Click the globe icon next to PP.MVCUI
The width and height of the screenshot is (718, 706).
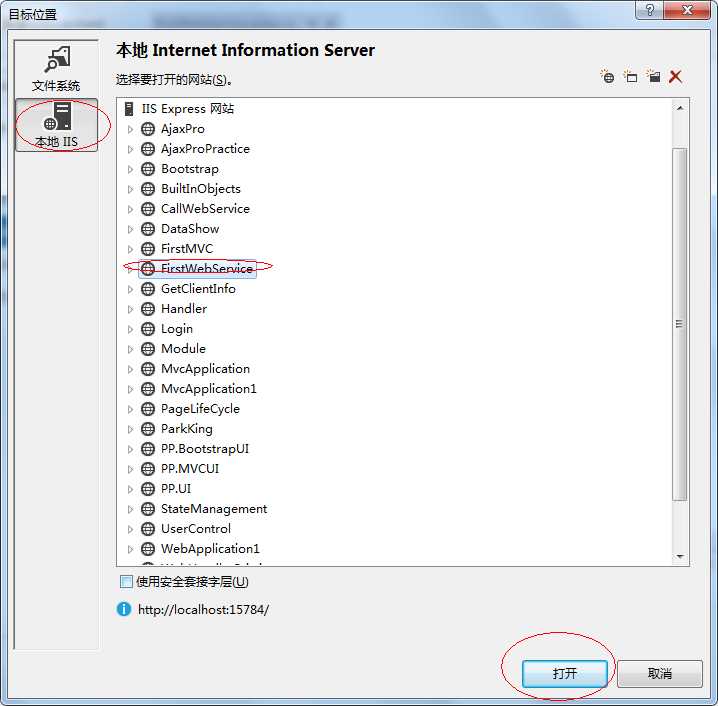(x=148, y=469)
